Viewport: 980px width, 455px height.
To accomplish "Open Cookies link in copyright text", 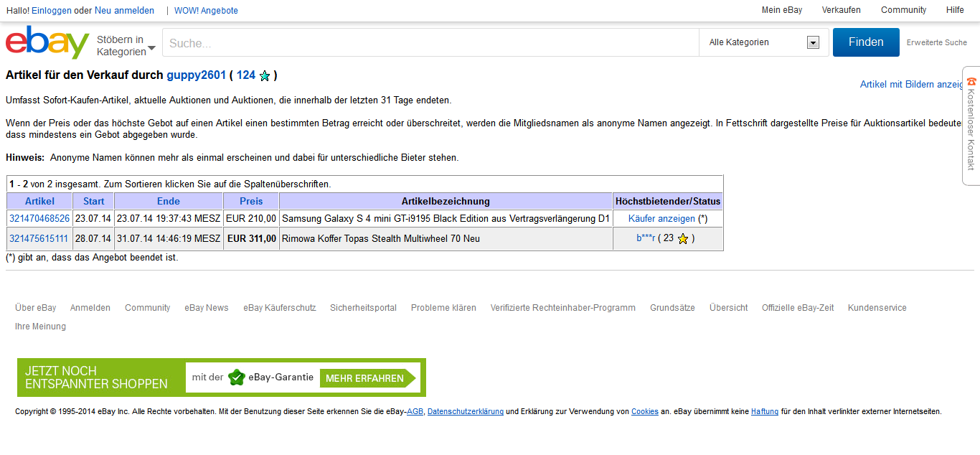I will coord(645,412).
